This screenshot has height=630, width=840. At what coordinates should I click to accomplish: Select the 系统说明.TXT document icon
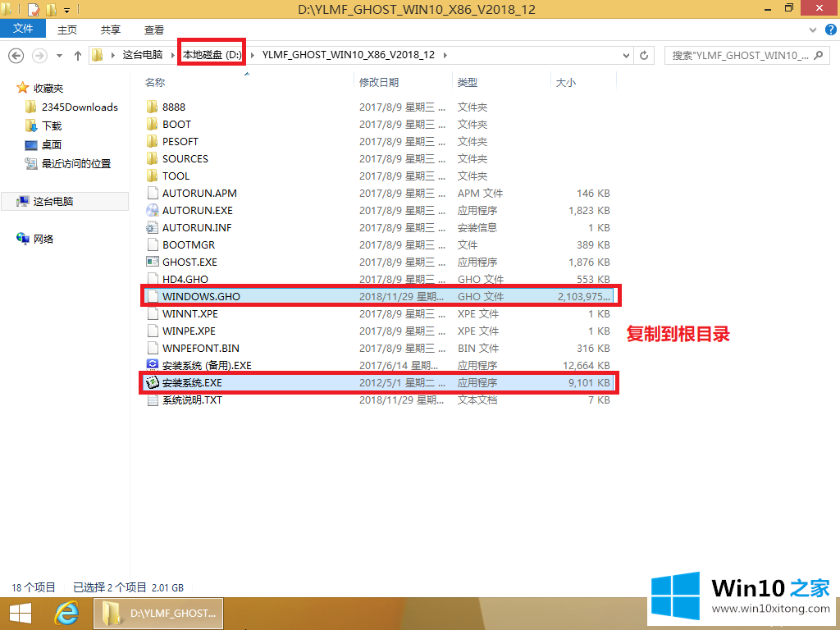[152, 399]
